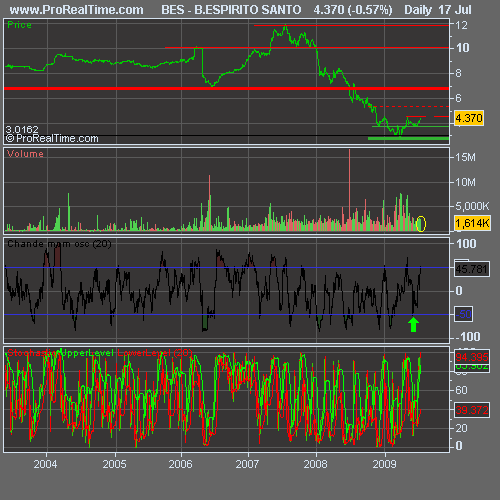Click the yellow 1,614K volume tag

tap(472, 223)
